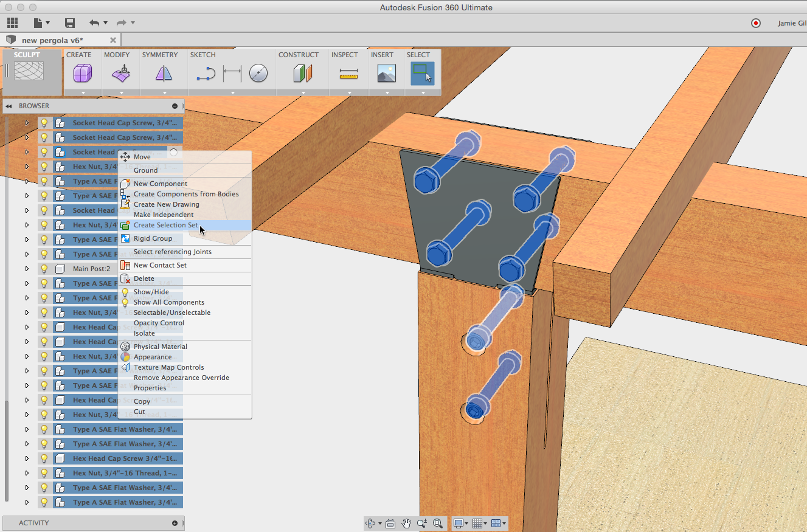The height and width of the screenshot is (532, 807).
Task: Click the Grid and Snaps icon
Action: click(x=477, y=523)
